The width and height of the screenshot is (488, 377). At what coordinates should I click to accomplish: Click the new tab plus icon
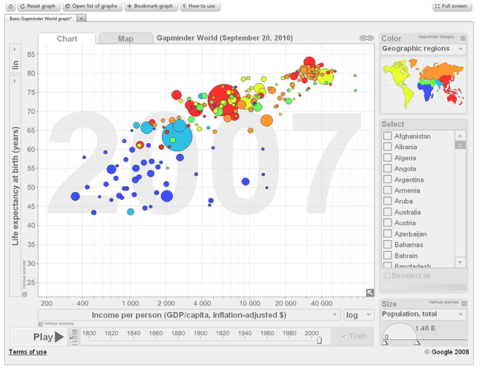point(81,18)
